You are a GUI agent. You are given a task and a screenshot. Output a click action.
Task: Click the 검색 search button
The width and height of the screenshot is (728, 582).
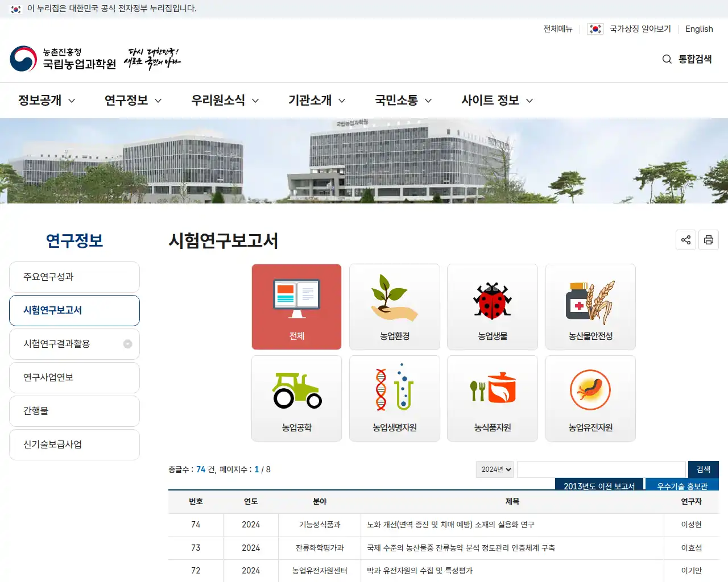pyautogui.click(x=704, y=469)
